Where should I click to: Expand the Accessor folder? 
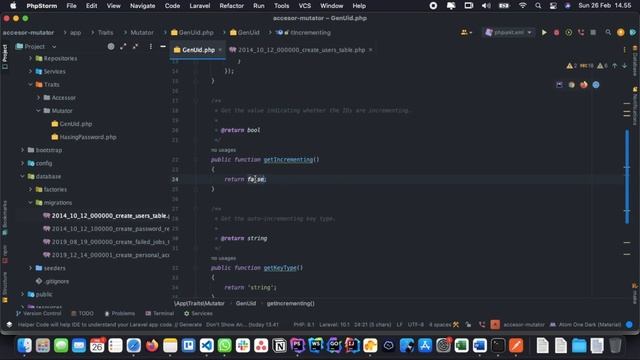tap(38, 98)
